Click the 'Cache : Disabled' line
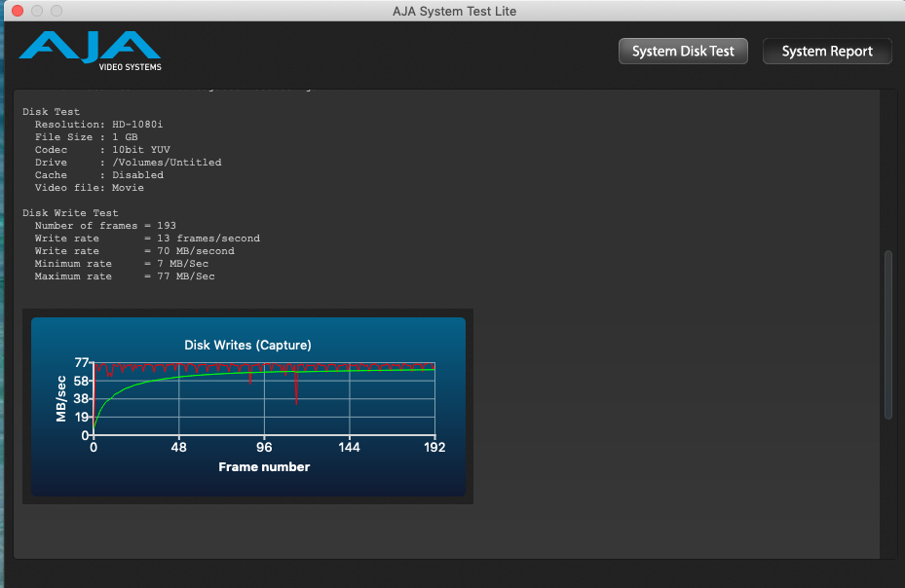The width and height of the screenshot is (905, 588). pos(99,175)
